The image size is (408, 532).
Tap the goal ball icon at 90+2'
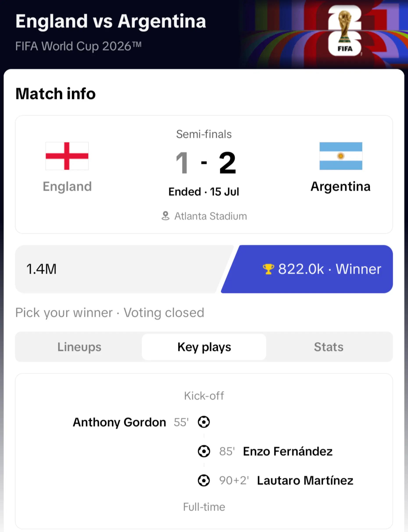click(204, 480)
